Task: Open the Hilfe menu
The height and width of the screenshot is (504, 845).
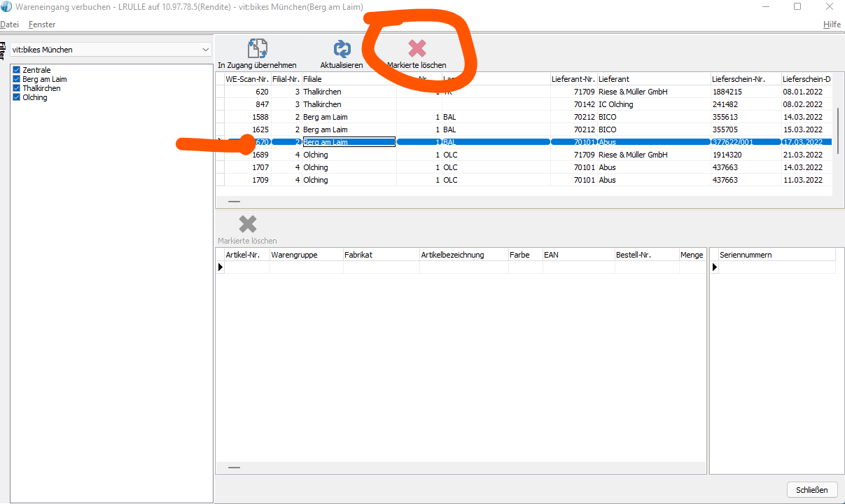Action: pyautogui.click(x=832, y=24)
